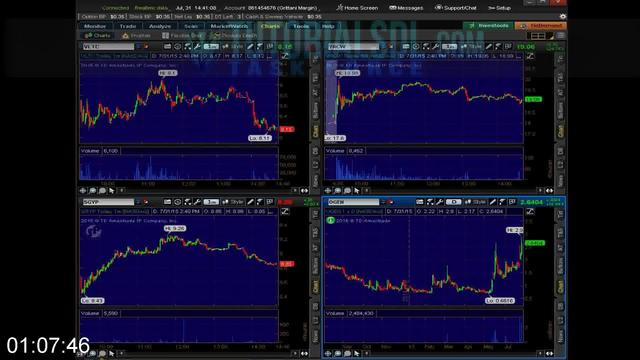Screen dimensions: 640x360
Task: Open wrench settings in the upper-left chart toolbar
Action: click(x=197, y=47)
